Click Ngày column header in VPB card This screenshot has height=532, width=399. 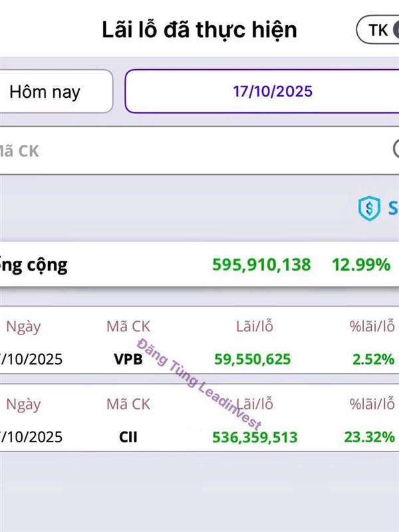point(23,327)
